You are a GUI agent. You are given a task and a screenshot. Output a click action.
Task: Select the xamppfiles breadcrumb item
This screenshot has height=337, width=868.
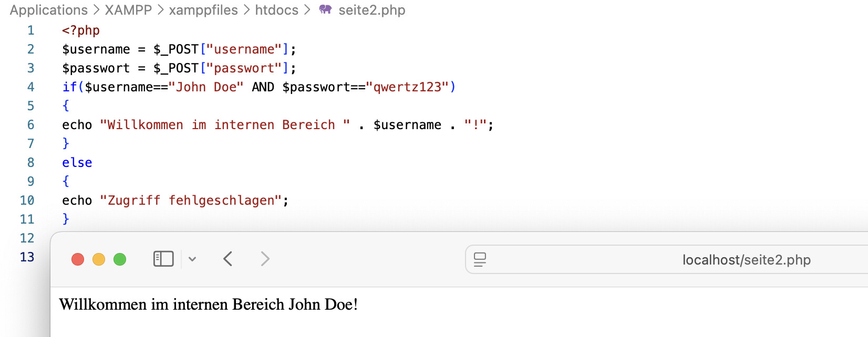tap(203, 10)
